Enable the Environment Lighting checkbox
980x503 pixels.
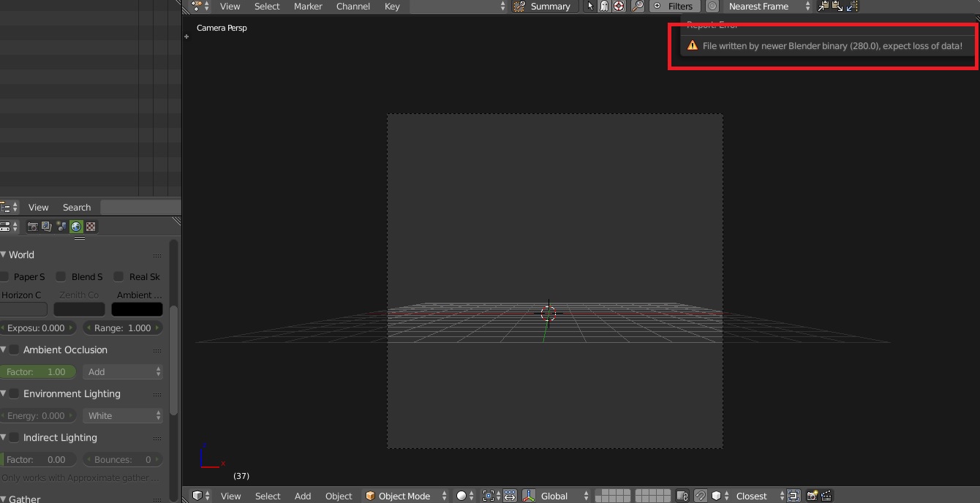pyautogui.click(x=14, y=394)
